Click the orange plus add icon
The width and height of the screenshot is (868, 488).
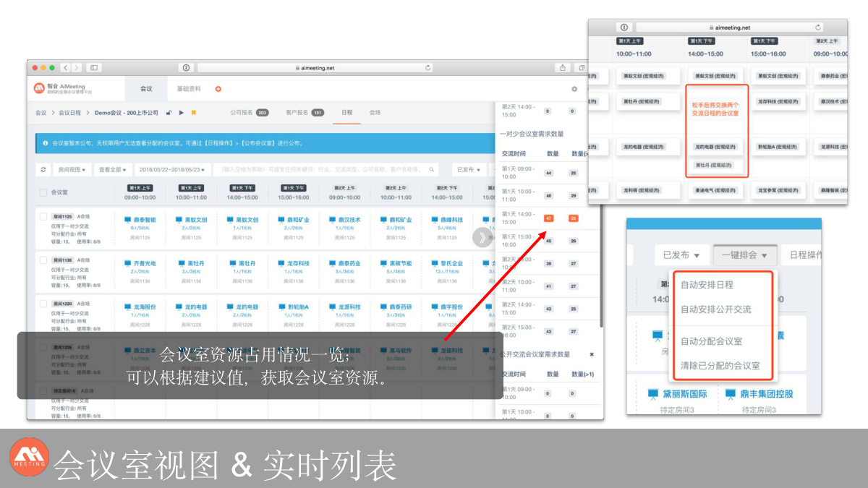218,89
